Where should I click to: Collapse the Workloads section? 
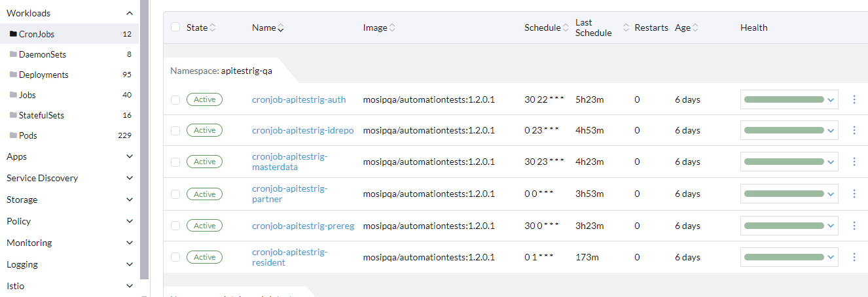[x=129, y=13]
